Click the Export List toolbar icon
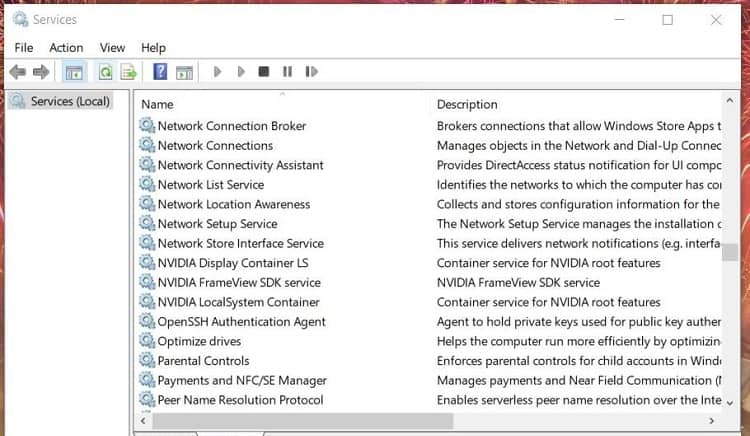The image size is (750, 436). (129, 72)
